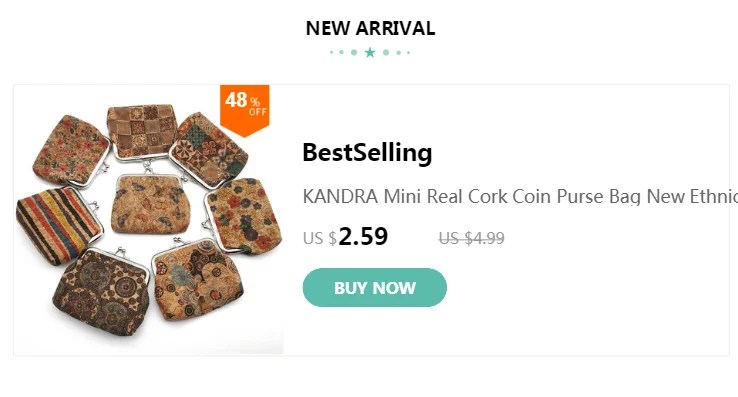Image resolution: width=738 pixels, height=397 pixels.
Task: Click the 48% OFF orange discount badge
Action: 244,111
